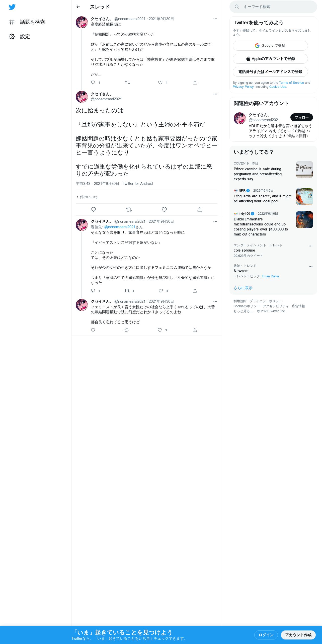The width and height of the screenshot is (322, 644).
Task: Reply to the main tweet via speech bubble
Action: pos(93,209)
